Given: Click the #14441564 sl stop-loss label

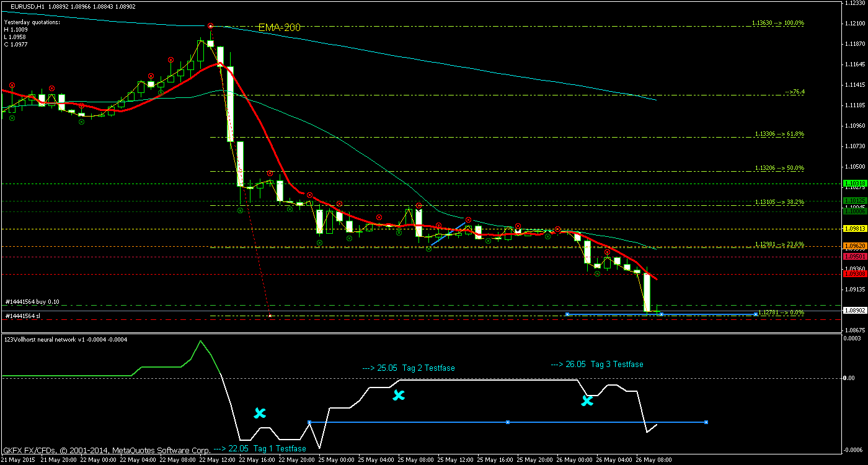Looking at the screenshot, I should (x=23, y=316).
